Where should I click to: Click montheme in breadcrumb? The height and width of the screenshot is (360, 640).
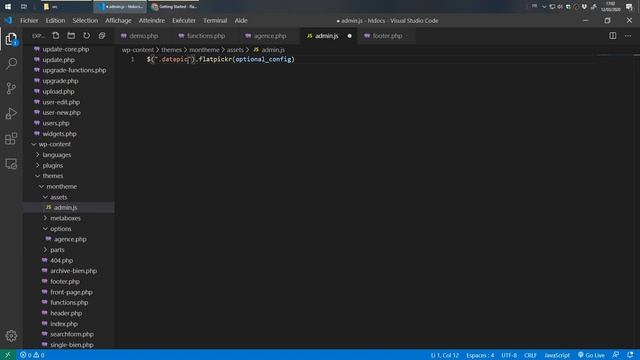pos(204,50)
